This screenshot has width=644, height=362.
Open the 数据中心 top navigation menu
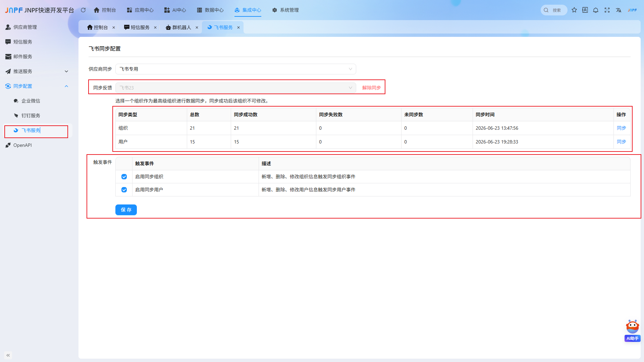click(210, 10)
